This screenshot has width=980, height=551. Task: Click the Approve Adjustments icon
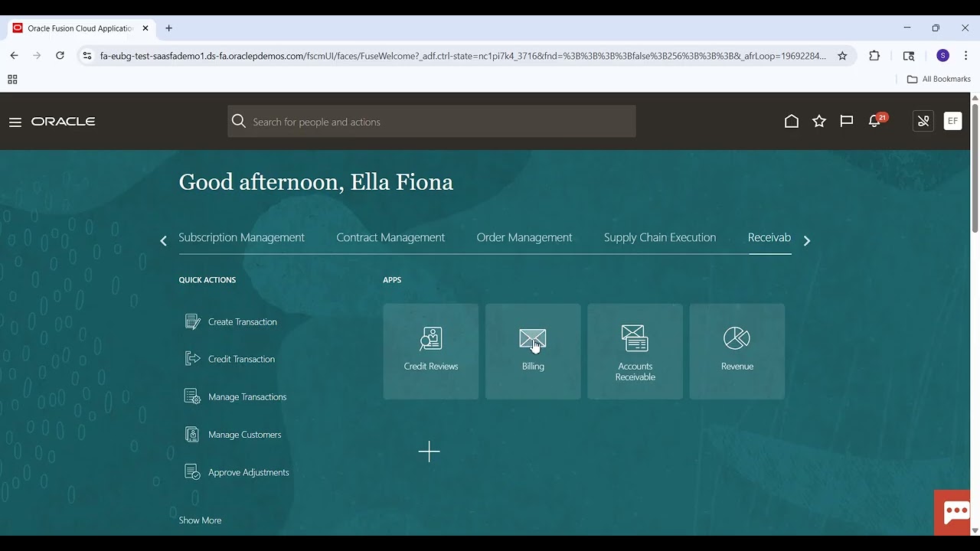tap(192, 472)
